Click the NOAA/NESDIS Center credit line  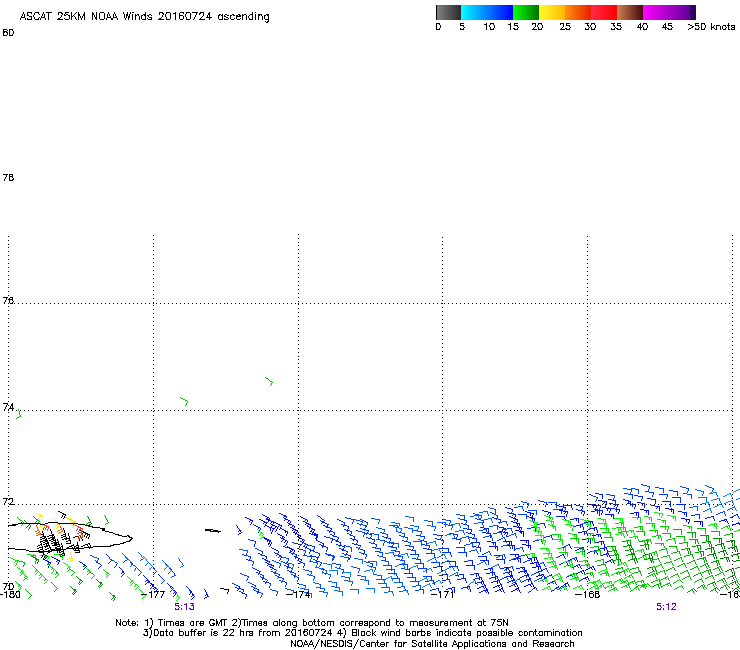[432, 644]
